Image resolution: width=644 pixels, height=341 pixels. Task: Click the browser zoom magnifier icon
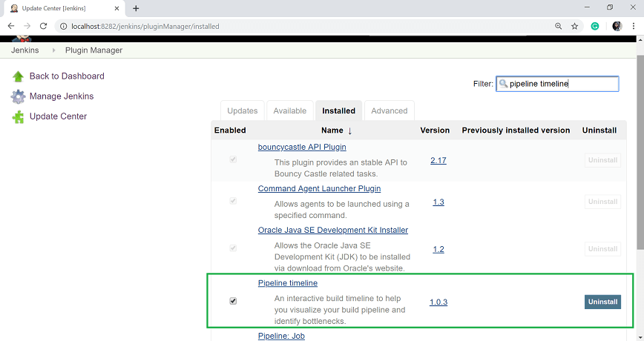(x=558, y=26)
